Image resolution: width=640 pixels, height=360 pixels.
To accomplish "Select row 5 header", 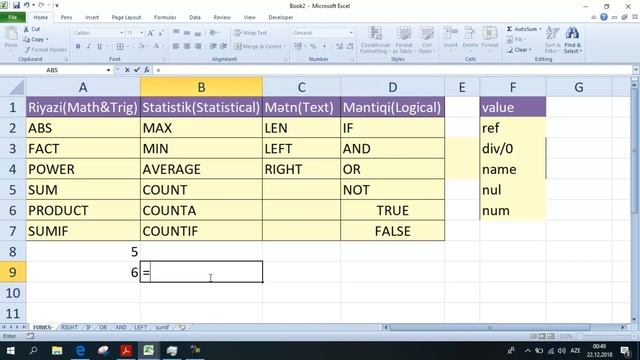I will 13,190.
